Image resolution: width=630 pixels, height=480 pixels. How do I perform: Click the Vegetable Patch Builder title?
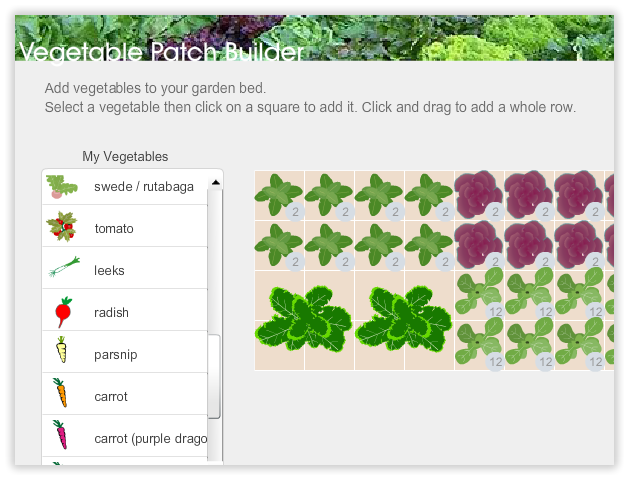(x=161, y=50)
